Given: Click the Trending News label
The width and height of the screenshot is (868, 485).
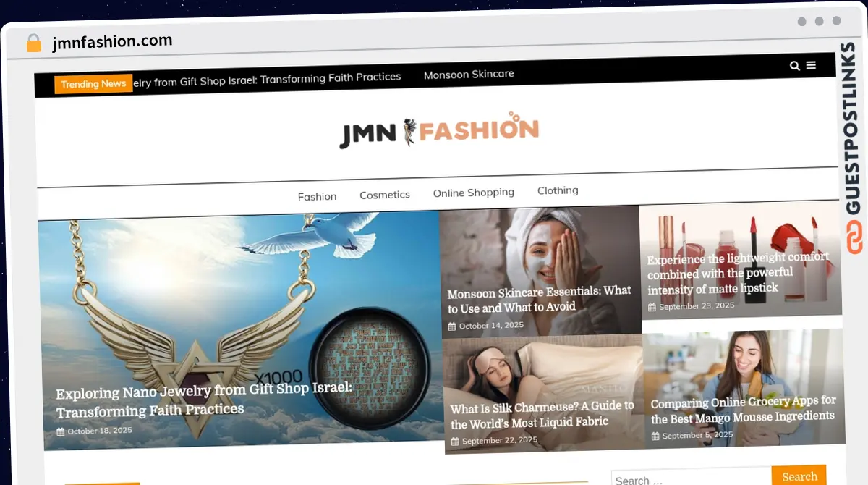Looking at the screenshot, I should (93, 84).
